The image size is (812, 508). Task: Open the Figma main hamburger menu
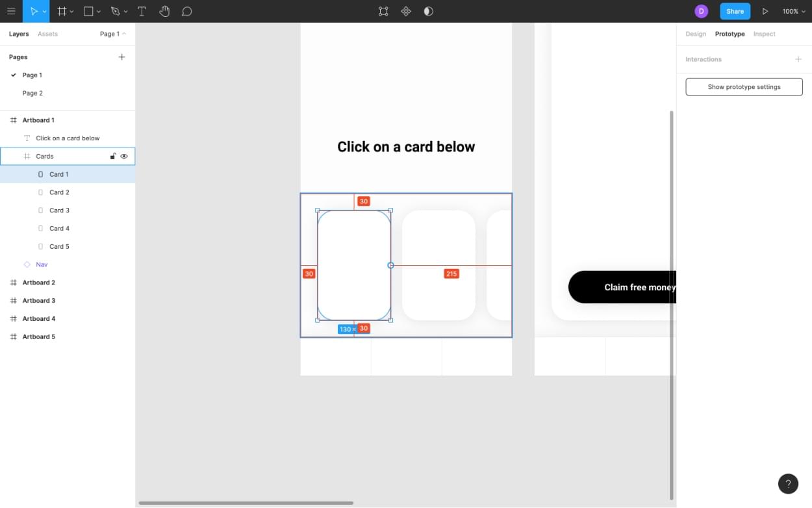coord(11,11)
